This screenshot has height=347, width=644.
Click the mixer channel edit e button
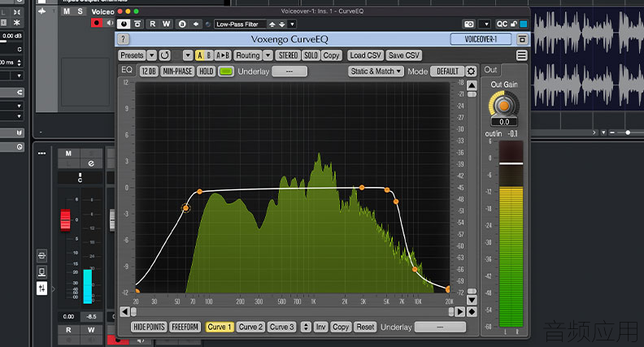click(x=91, y=163)
